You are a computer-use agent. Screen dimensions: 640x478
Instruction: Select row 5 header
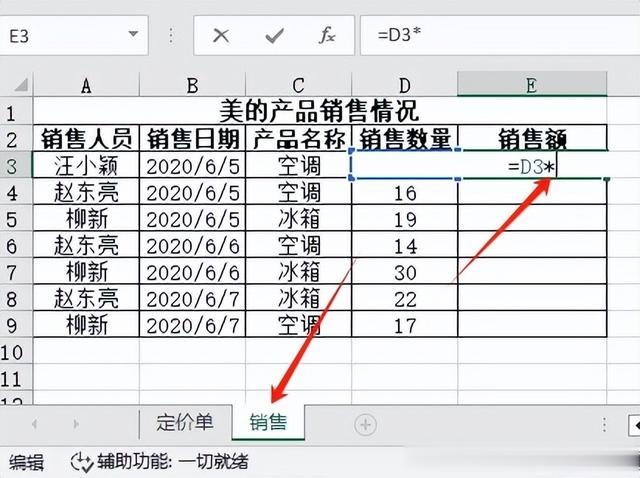16,218
